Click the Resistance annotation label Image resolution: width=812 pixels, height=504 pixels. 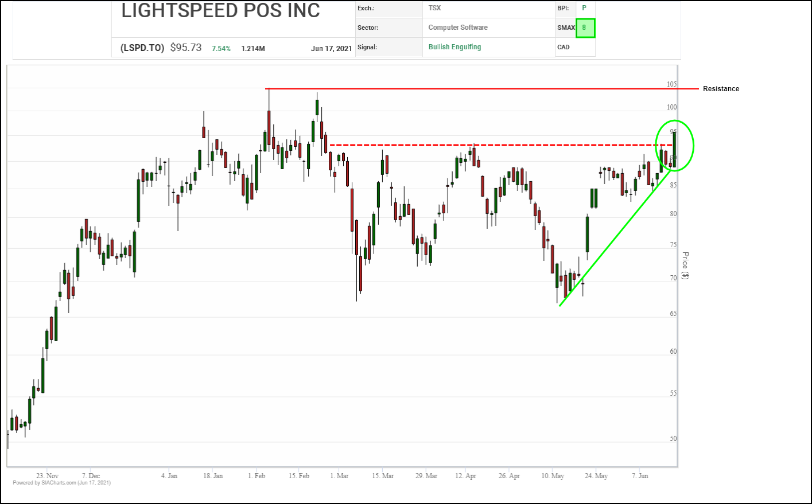(x=721, y=89)
